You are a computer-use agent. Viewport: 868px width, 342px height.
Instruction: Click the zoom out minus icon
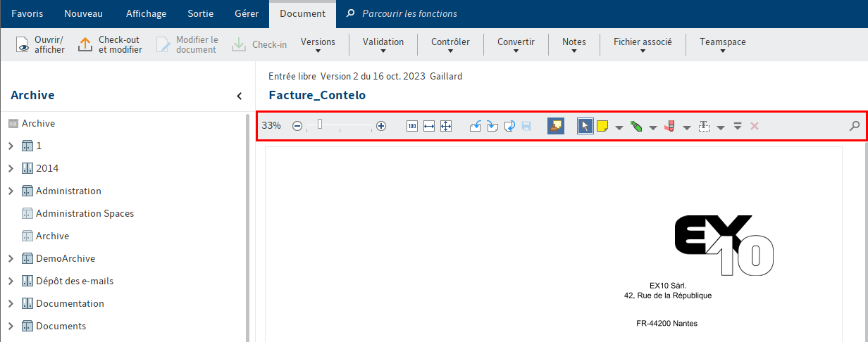click(297, 126)
